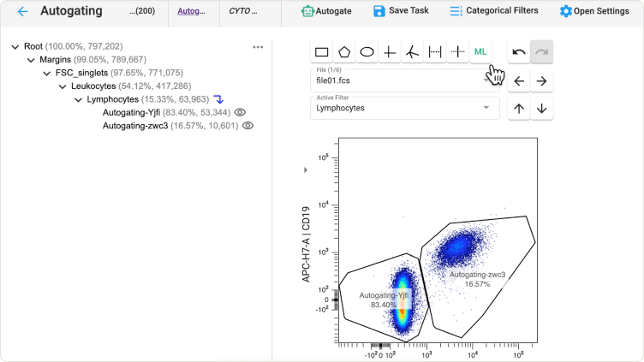Select the range gate tool

(435, 52)
